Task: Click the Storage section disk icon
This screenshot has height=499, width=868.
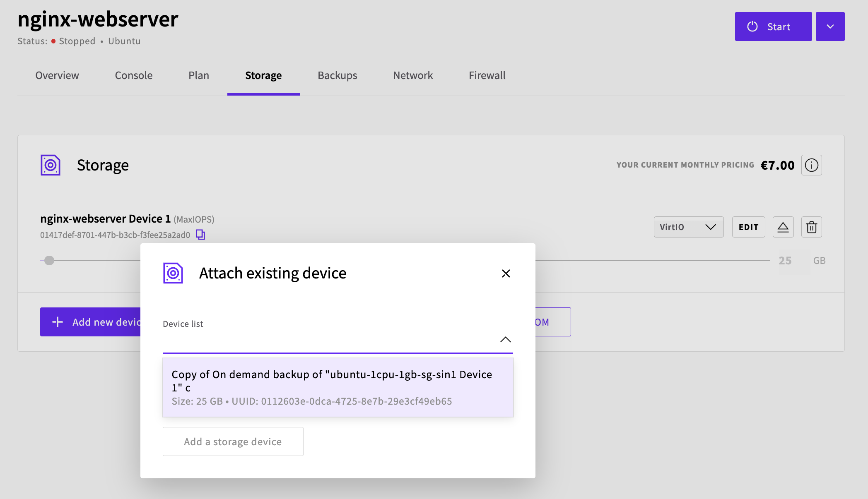Action: (51, 165)
